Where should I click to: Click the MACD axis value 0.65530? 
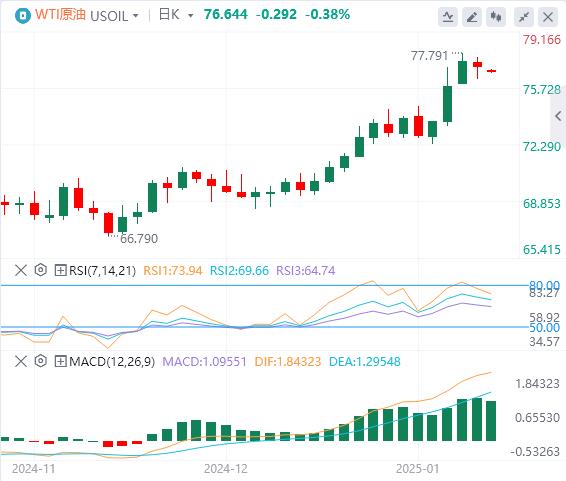[537, 417]
